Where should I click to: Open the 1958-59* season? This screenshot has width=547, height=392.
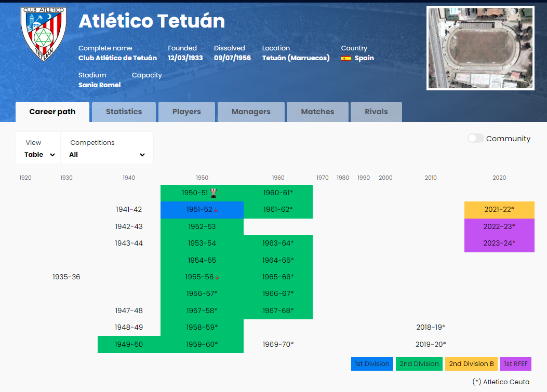point(202,327)
